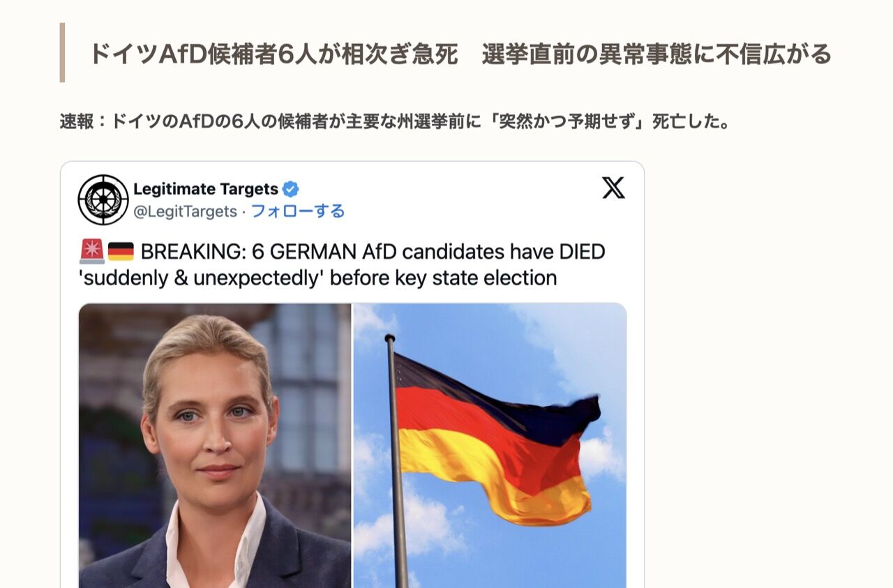Select the ドイツAfD候補者6人が相次ぎ急死 headline
Screen dimensions: 893x588
pos(273,54)
